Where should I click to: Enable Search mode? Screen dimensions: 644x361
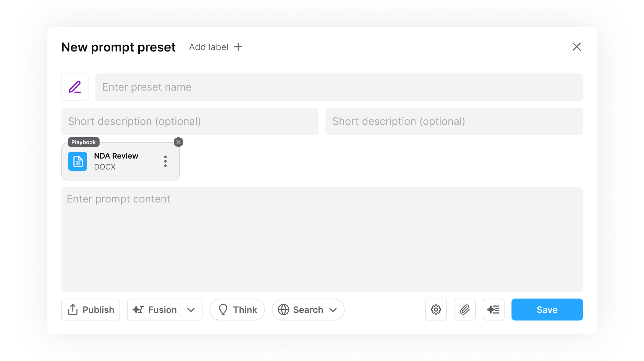(x=303, y=310)
